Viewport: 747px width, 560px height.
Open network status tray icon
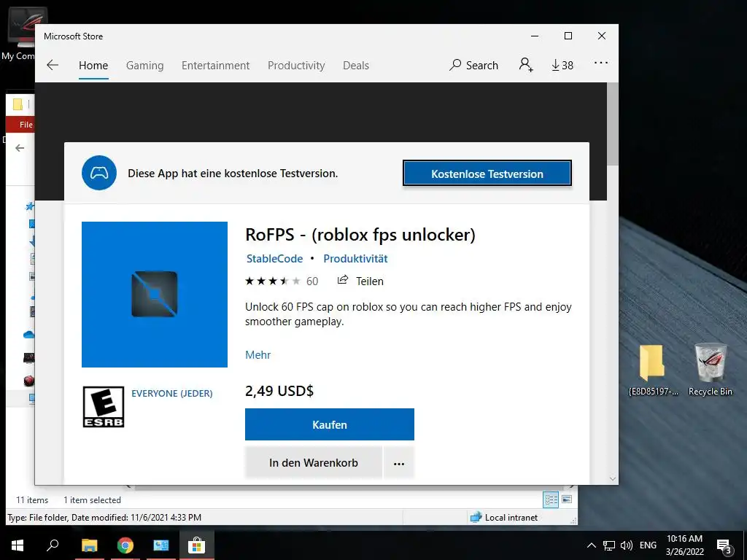coord(609,545)
